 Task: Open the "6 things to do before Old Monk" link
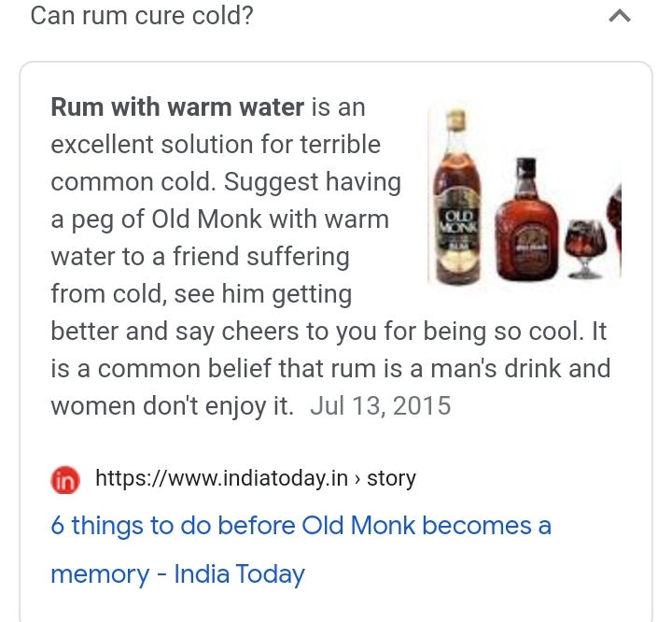click(x=301, y=526)
